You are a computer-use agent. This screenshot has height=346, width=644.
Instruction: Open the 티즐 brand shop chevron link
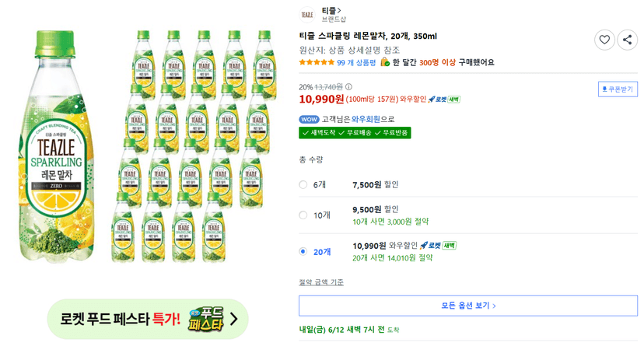pyautogui.click(x=331, y=10)
